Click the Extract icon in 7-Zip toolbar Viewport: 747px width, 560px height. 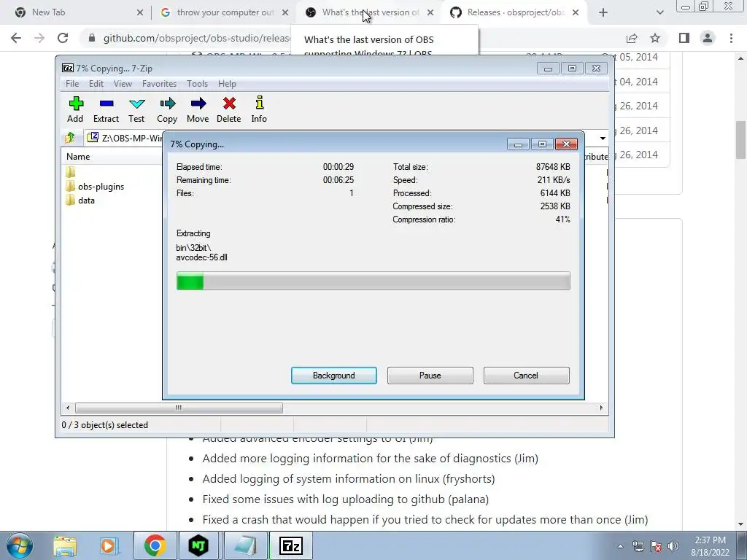coord(107,104)
